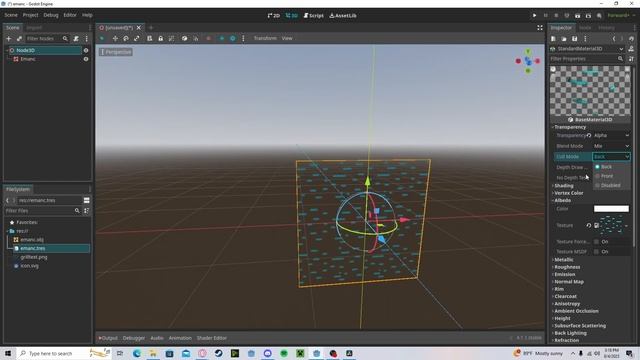Open the Blend Mode dropdown
This screenshot has width=640, height=360.
[611, 146]
